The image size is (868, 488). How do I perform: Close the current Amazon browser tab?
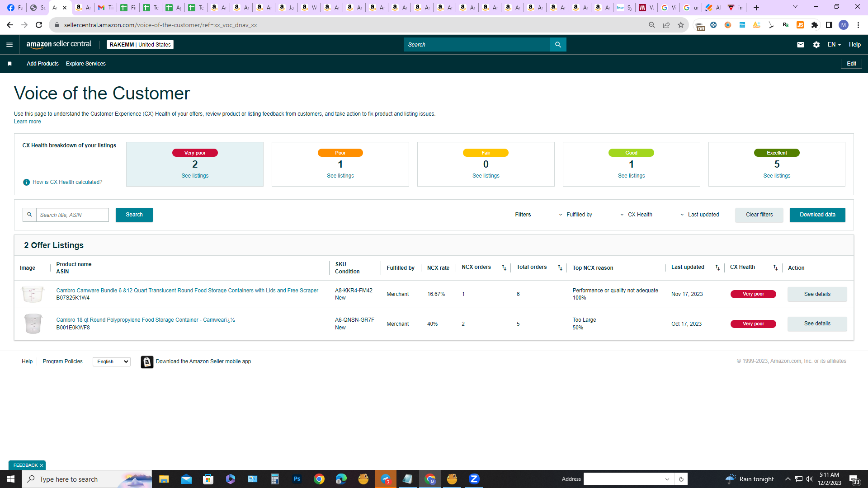click(65, 8)
